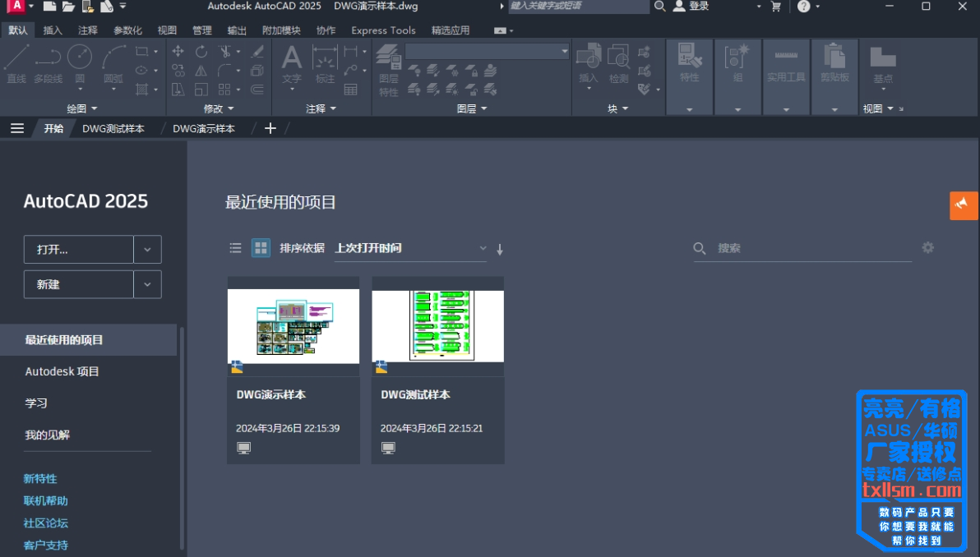Open the Parametric (参数化) ribbon tab
Viewport: 980px width, 557px height.
[x=127, y=30]
